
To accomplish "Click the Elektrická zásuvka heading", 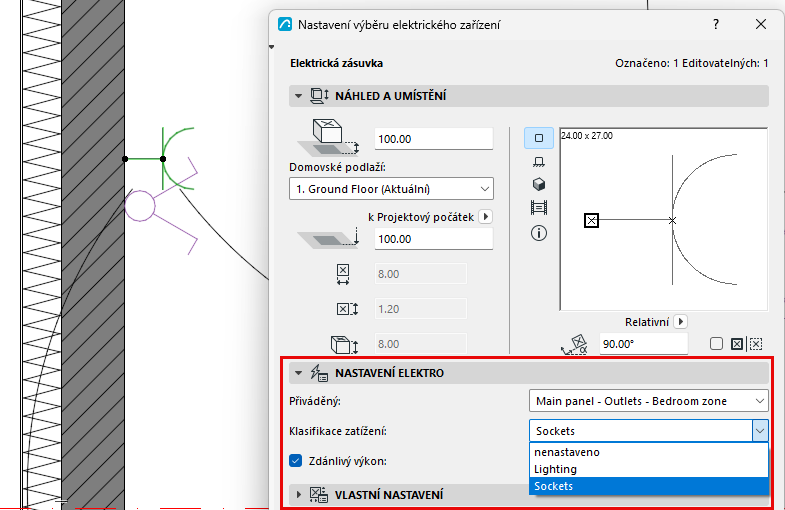I will (x=336, y=63).
